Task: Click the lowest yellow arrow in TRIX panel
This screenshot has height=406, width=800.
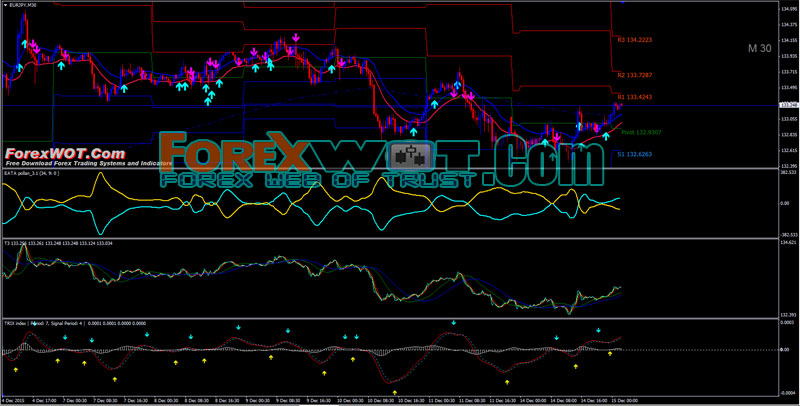Action: click(395, 392)
